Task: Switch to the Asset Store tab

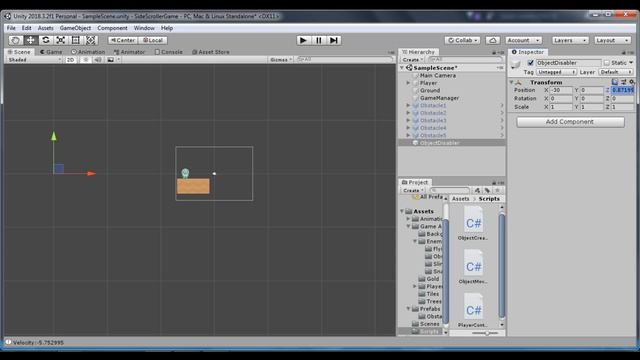Action: coord(211,52)
